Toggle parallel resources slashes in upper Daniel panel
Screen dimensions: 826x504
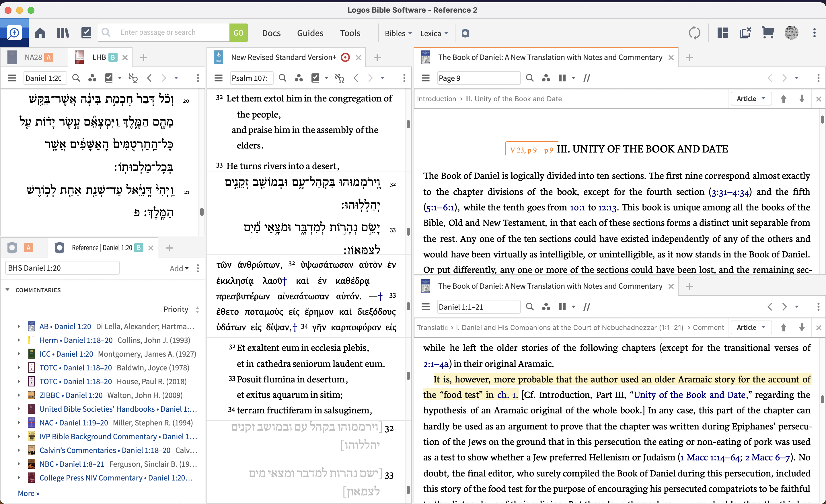(x=587, y=78)
